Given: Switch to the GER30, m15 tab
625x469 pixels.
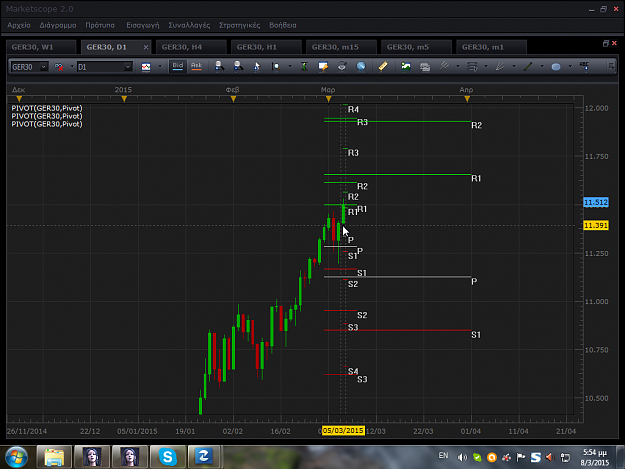Looking at the screenshot, I should point(341,47).
